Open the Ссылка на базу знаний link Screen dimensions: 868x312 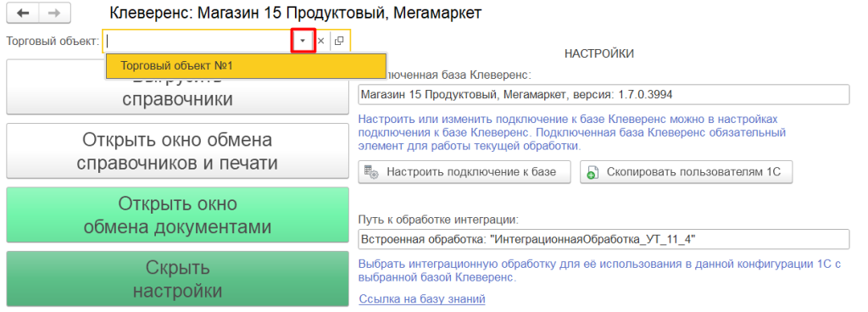tap(422, 299)
